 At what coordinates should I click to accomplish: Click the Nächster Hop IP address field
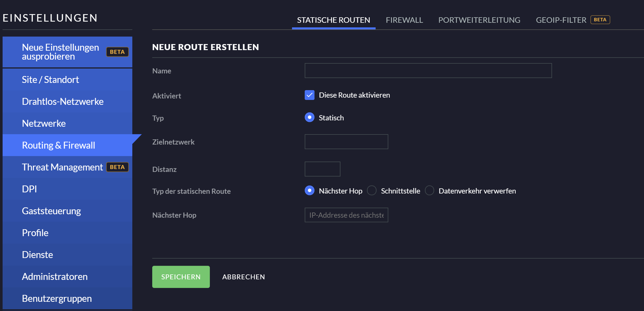346,215
